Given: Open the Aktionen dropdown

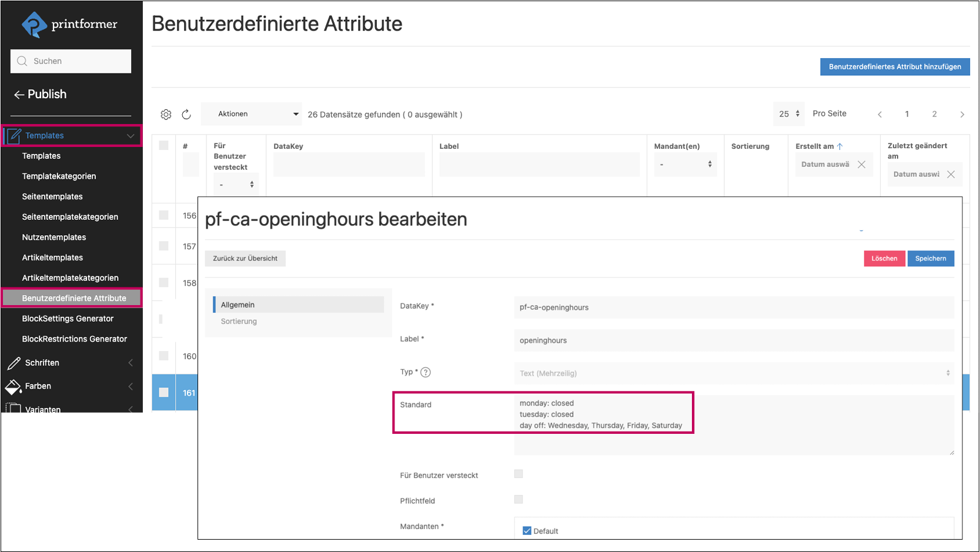Looking at the screenshot, I should [252, 114].
